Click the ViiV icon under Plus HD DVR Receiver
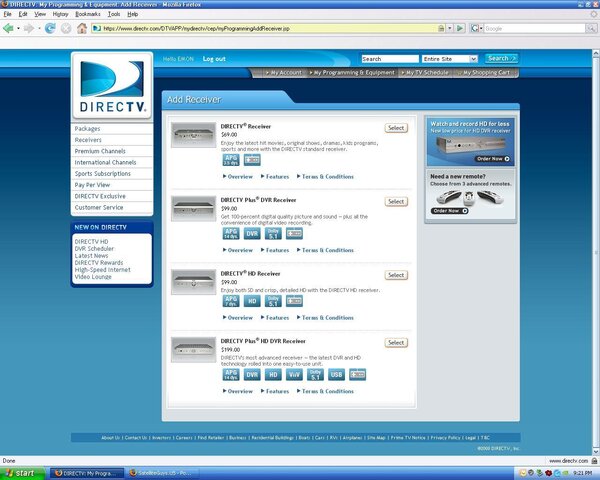Image resolution: width=600 pixels, height=480 pixels. (294, 374)
